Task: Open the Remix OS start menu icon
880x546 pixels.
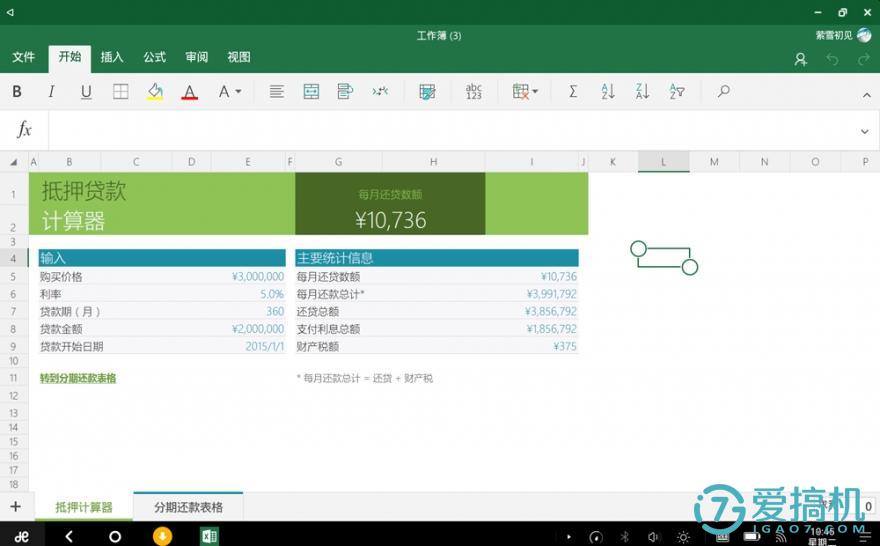Action: point(22,536)
